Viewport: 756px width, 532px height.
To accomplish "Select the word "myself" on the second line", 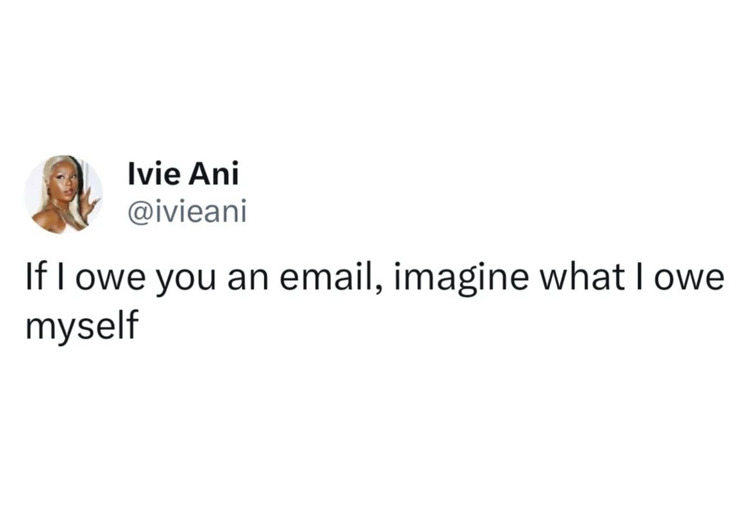I will pyautogui.click(x=82, y=326).
